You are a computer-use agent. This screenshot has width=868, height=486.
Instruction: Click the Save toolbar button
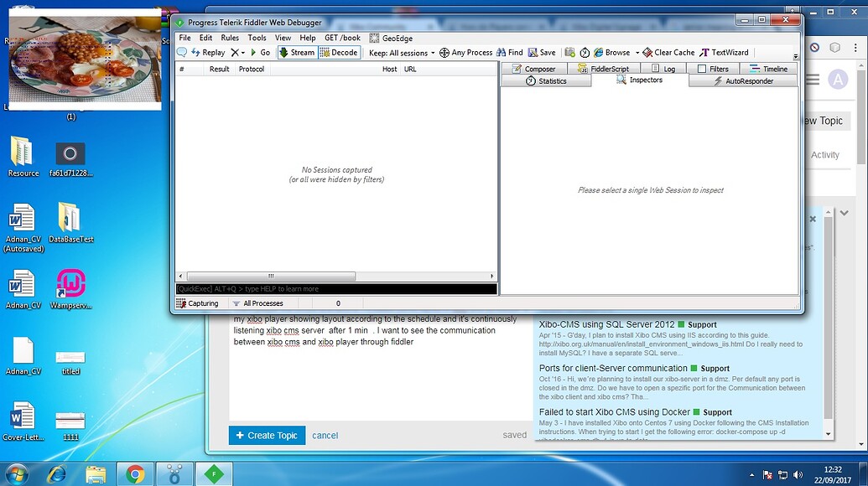click(x=542, y=53)
